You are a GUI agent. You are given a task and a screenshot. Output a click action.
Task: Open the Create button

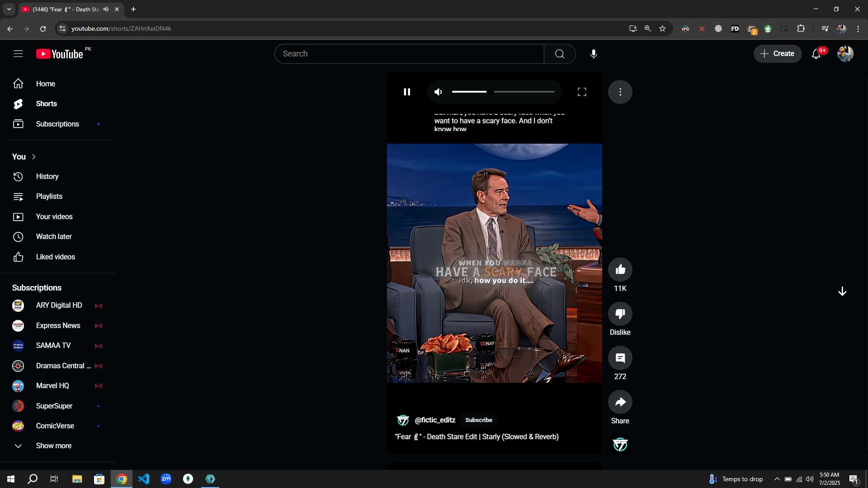pos(778,54)
